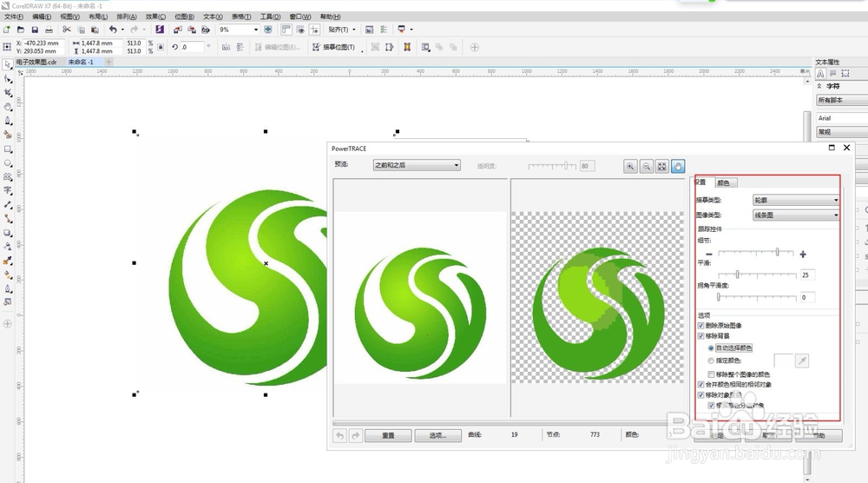Collapse the 字符 section expander
Viewport: 868px width, 483px height.
click(819, 86)
